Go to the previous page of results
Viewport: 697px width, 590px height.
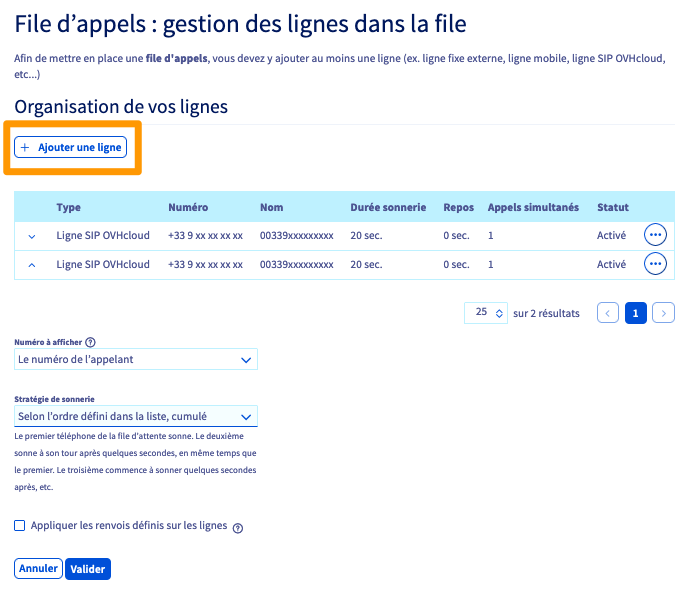608,313
